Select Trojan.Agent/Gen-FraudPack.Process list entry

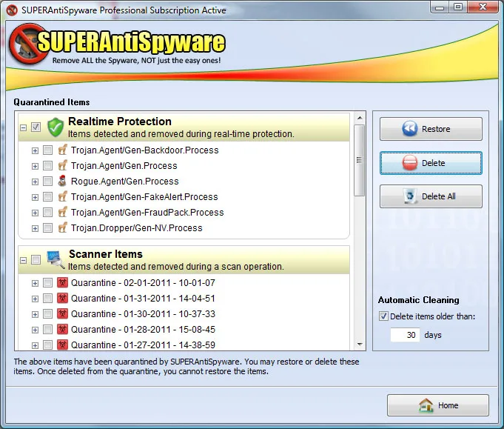147,213
